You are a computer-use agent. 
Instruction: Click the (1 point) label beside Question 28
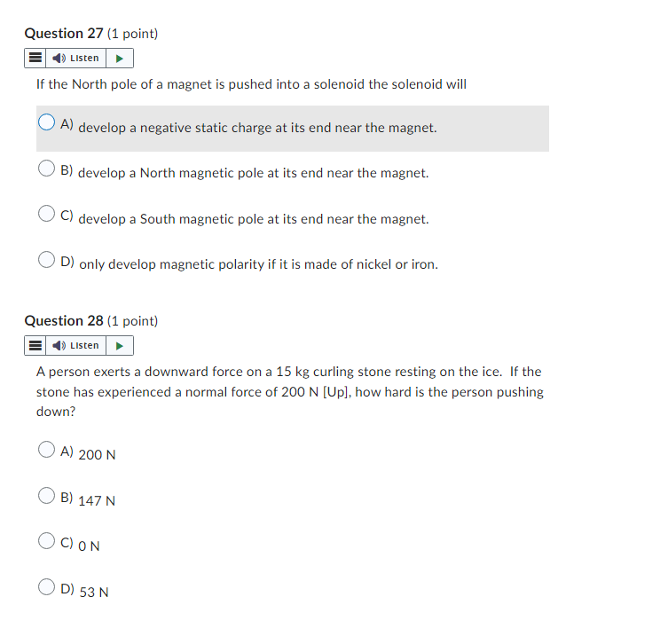[x=132, y=321]
